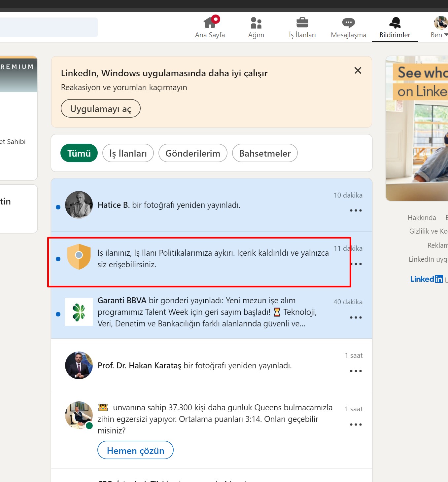
Task: Open the Garanti BBVA logo
Action: pos(79,312)
